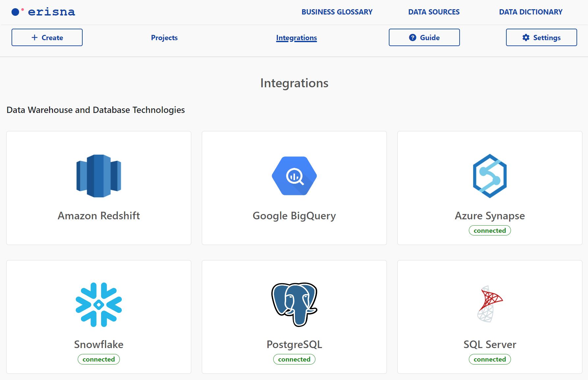Click the plus icon on Create

35,38
